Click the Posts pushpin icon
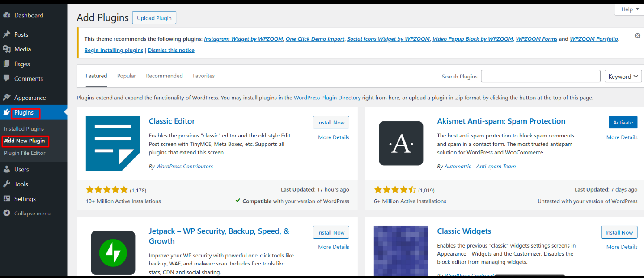 pos(7,34)
